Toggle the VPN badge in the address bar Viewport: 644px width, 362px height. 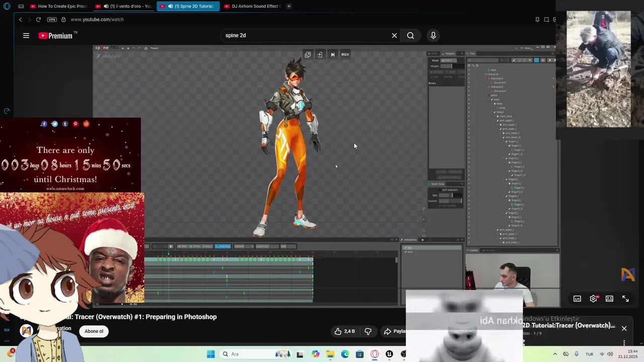pyautogui.click(x=52, y=20)
